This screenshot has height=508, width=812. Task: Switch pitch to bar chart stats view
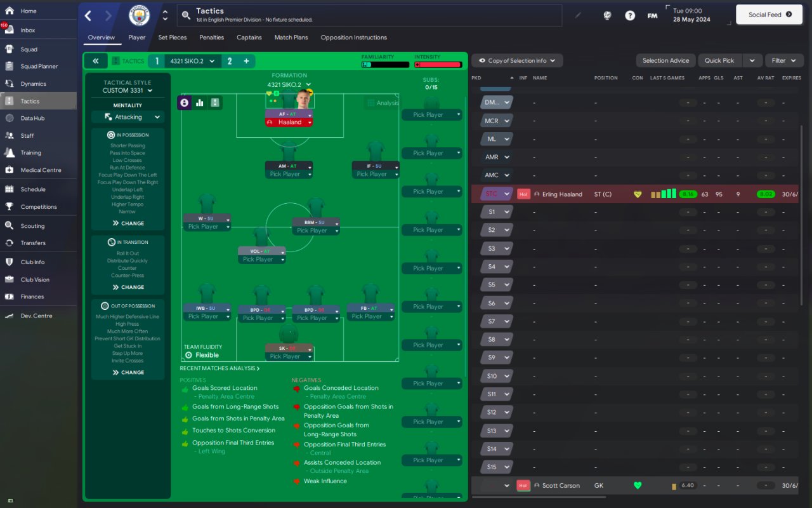[200, 102]
